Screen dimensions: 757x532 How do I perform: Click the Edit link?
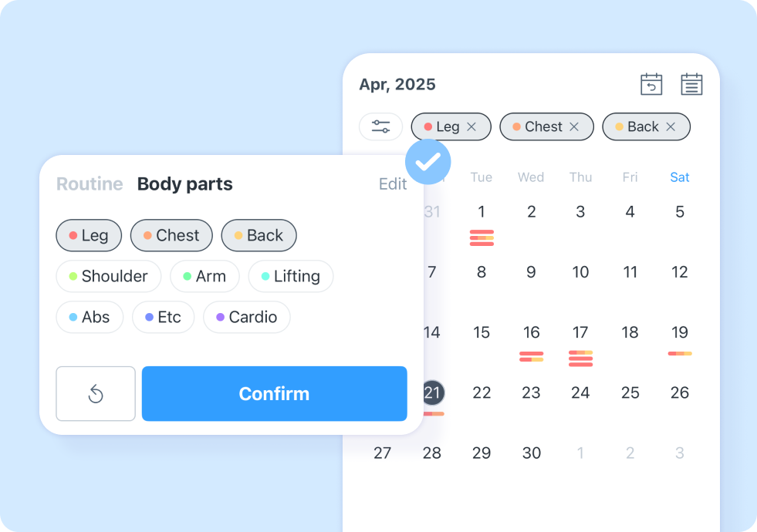[393, 184]
